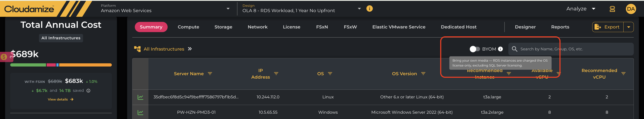
Task: Click recommended instance t3a.large
Action: coord(492,97)
